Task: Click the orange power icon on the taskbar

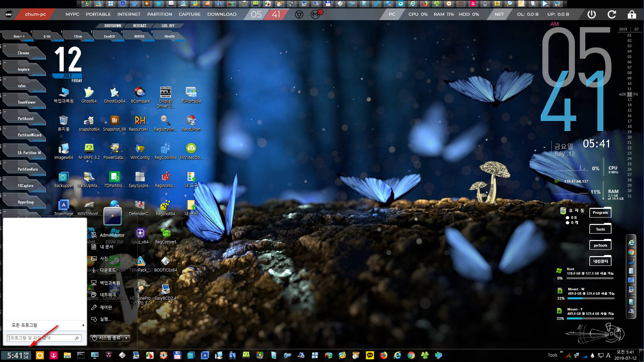Action: (40, 355)
